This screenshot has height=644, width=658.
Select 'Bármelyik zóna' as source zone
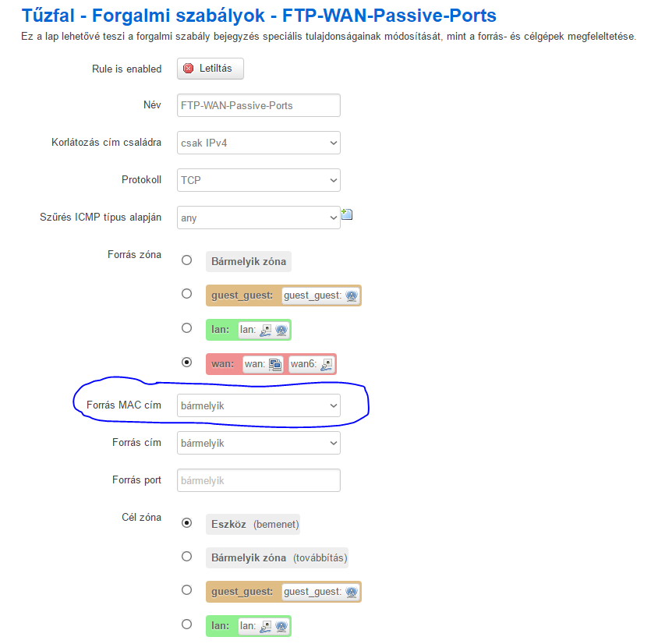tap(187, 260)
